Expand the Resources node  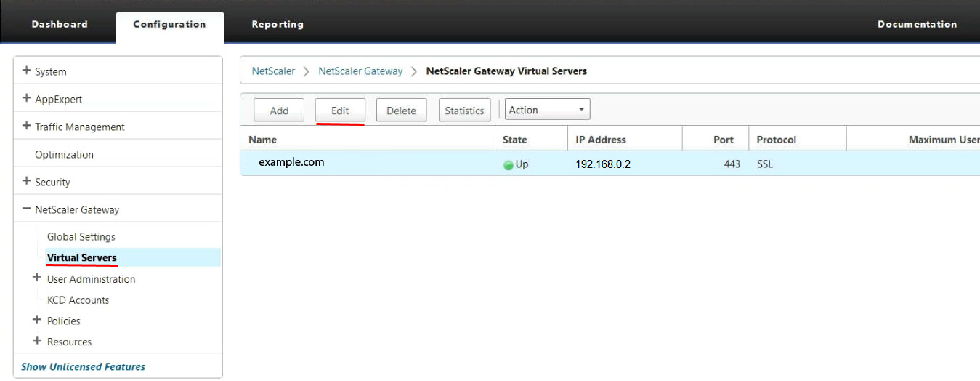tap(38, 342)
